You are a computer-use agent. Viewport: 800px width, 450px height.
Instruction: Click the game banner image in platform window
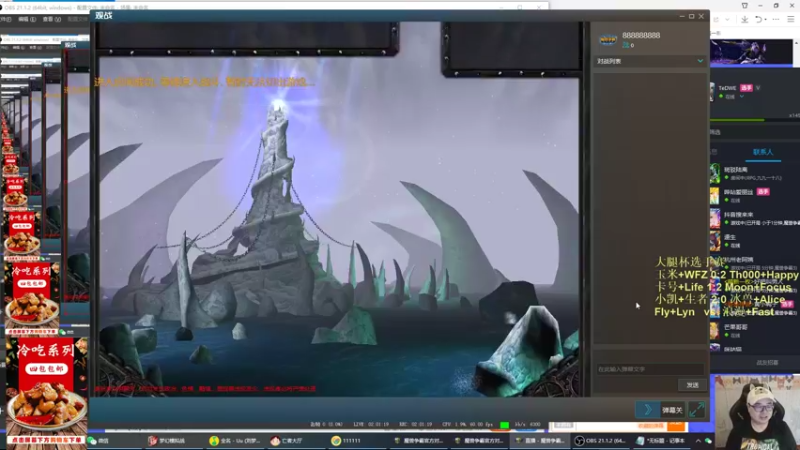pos(752,53)
